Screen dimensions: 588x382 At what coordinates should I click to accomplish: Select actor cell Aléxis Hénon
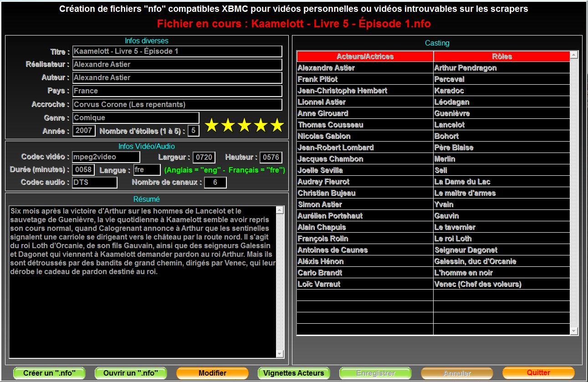(365, 261)
